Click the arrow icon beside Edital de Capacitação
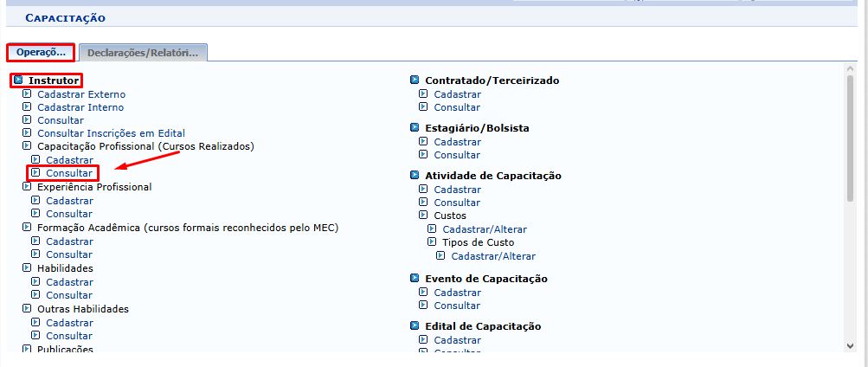Viewport: 868px width, 367px height. click(x=415, y=326)
